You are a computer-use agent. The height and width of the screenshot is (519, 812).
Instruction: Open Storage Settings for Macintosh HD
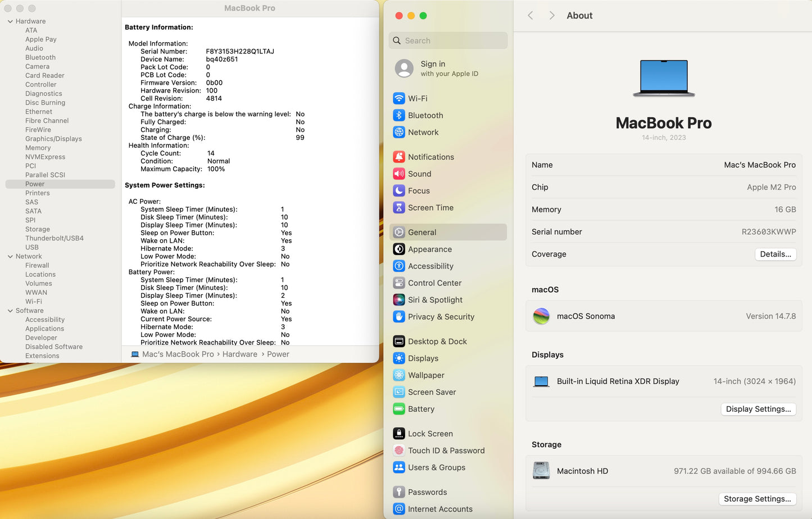[757, 499]
